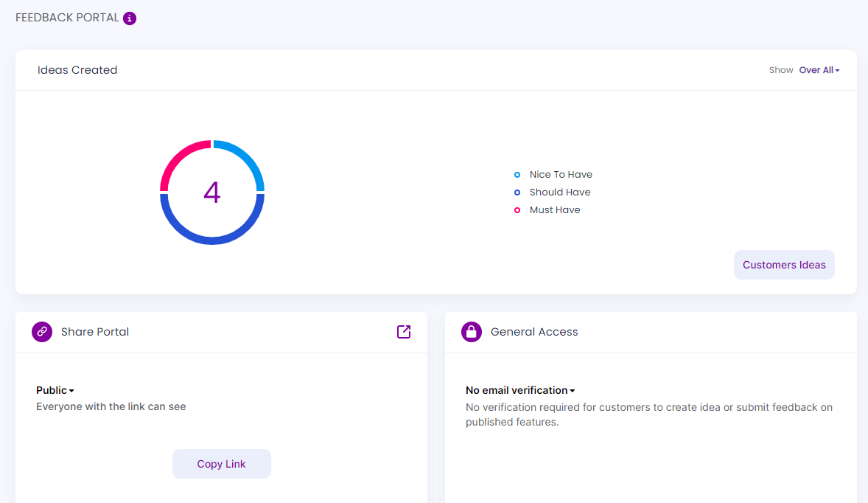Expand the Public visibility dropdown
The width and height of the screenshot is (868, 503).
pyautogui.click(x=55, y=390)
